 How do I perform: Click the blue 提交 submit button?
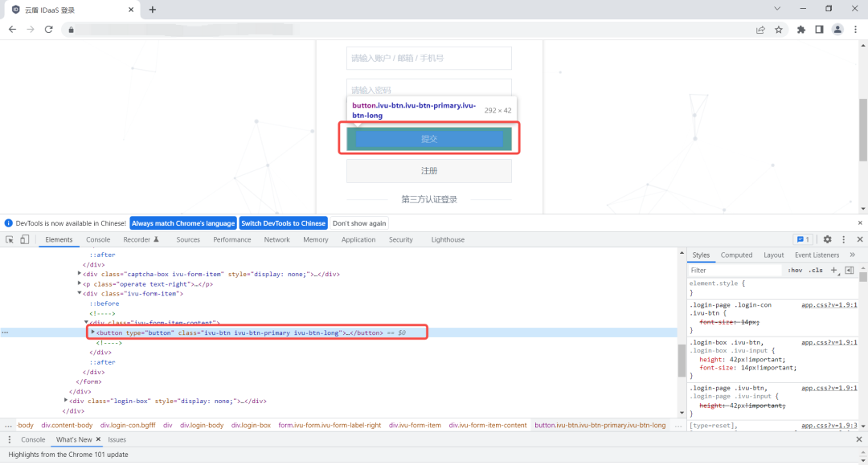coord(429,139)
